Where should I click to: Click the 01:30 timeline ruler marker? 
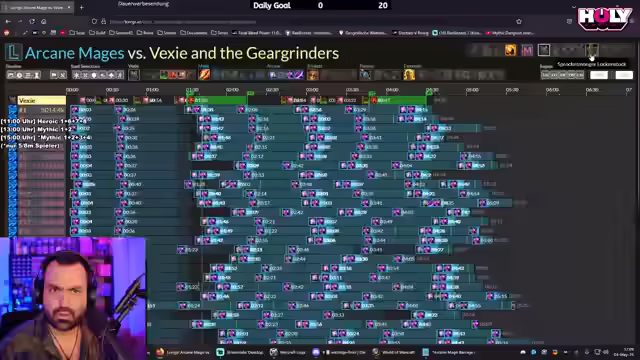[x=192, y=90]
